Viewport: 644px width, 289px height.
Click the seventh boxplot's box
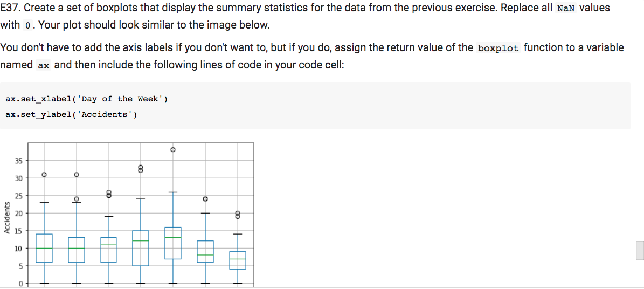point(238,260)
